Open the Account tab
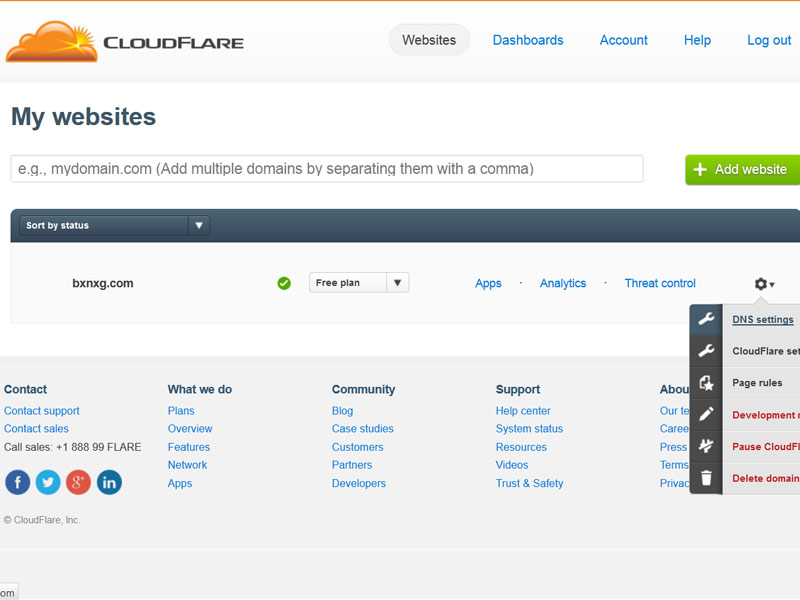Viewport: 800px width, 600px height. pos(623,40)
